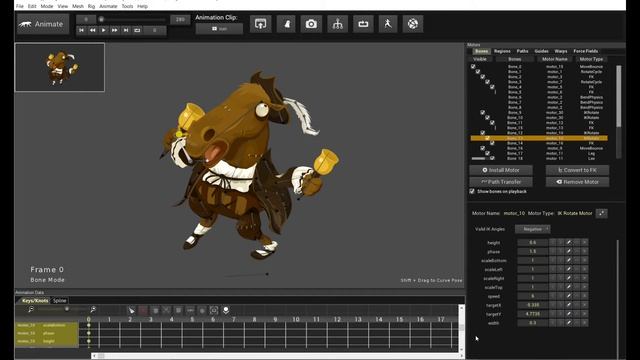Toggle visibility checkbox for Bone_2
The image size is (640, 360).
tap(483, 77)
